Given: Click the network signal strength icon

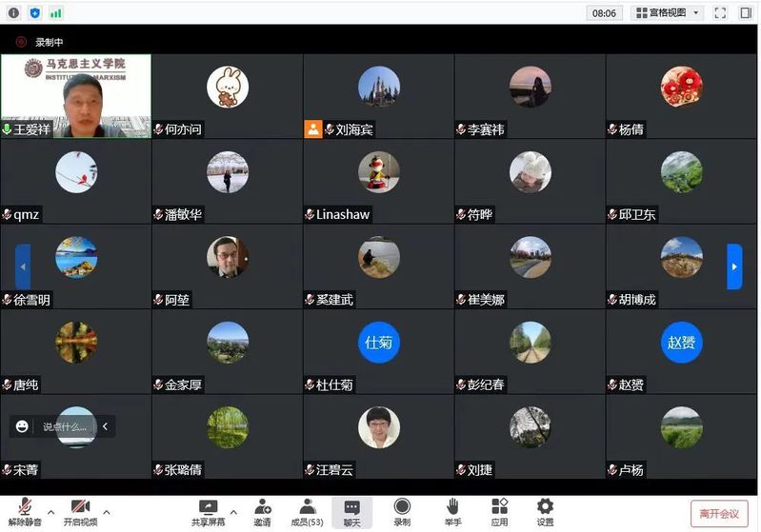Looking at the screenshot, I should pyautogui.click(x=56, y=13).
